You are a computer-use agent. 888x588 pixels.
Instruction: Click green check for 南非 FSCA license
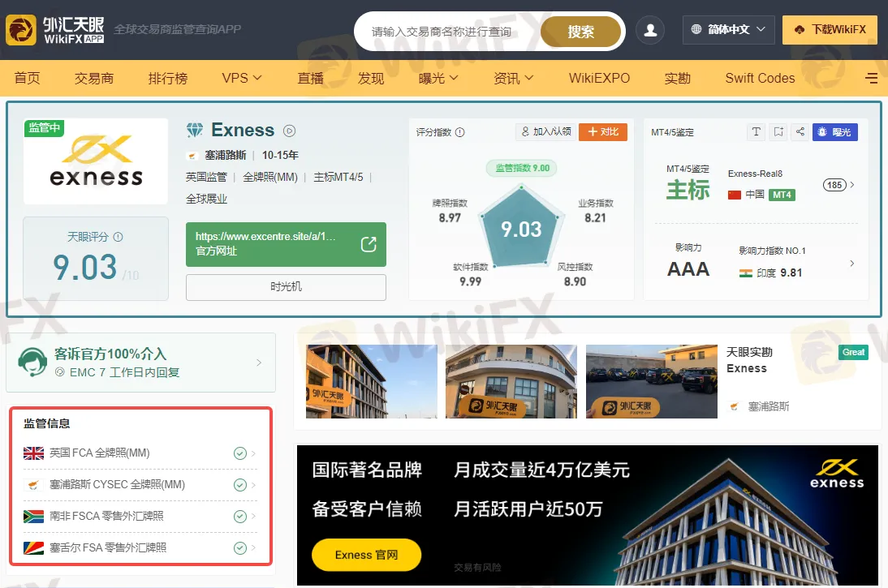click(x=240, y=516)
